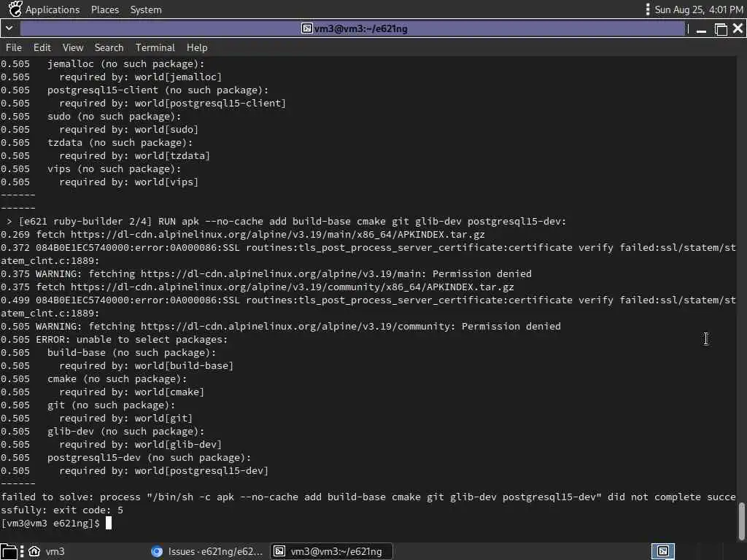747x560 pixels.
Task: Click the panel handle dots beside the clock
Action: 647,9
